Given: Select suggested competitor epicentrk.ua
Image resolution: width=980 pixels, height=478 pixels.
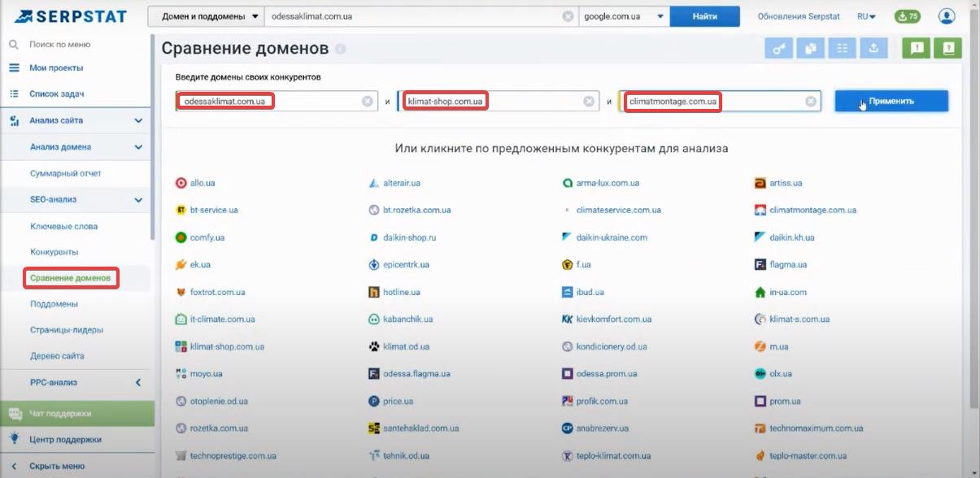Looking at the screenshot, I should click(x=406, y=265).
